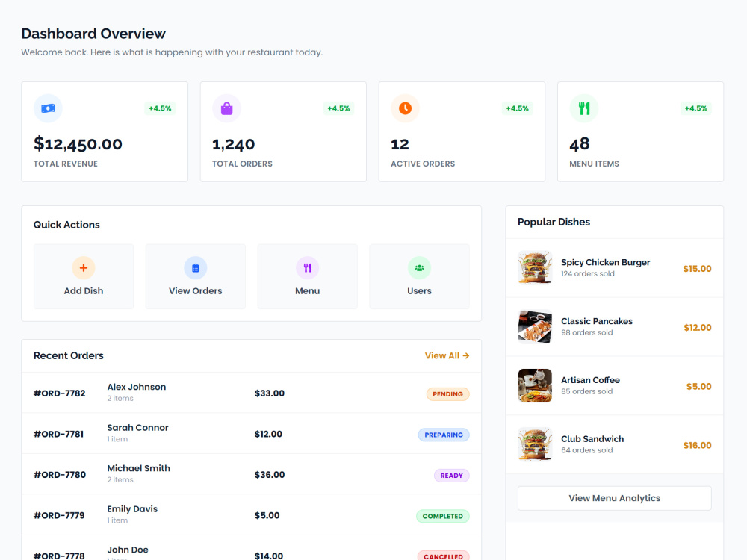Click the $12,450.00 revenue value

78,144
